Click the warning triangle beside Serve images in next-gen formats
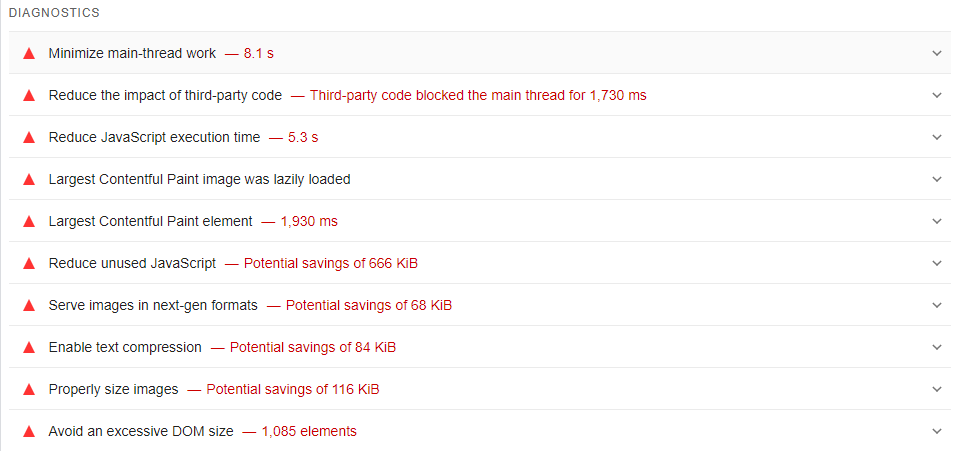 [x=29, y=305]
